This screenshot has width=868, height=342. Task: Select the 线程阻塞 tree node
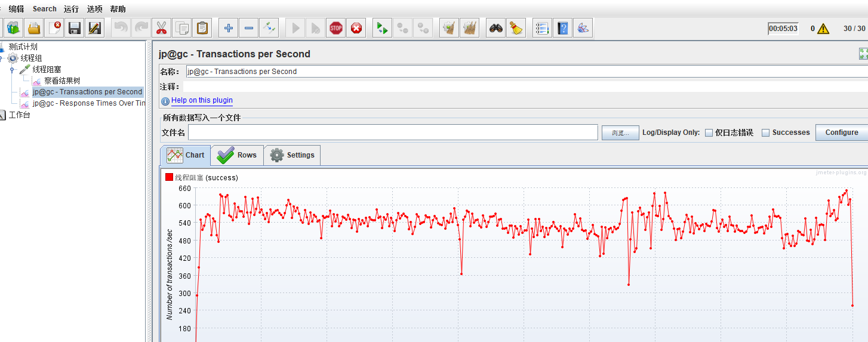pos(47,69)
